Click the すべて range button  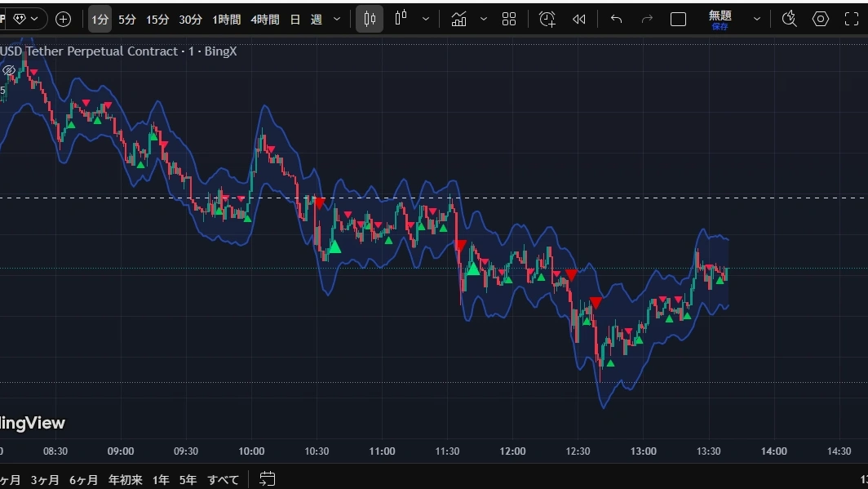[223, 479]
